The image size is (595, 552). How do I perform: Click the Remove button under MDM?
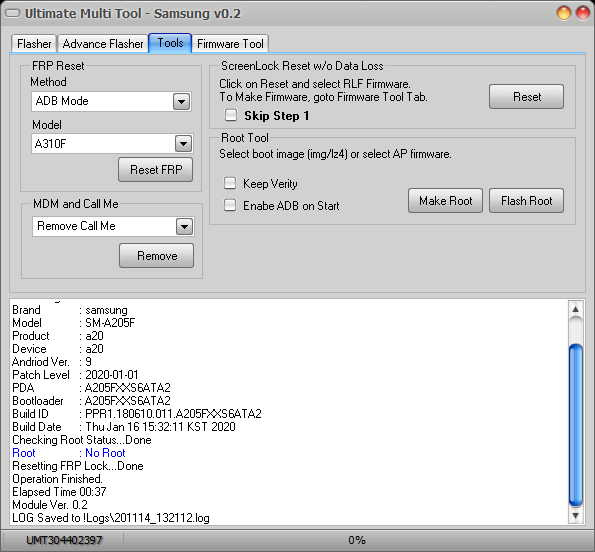(x=157, y=256)
